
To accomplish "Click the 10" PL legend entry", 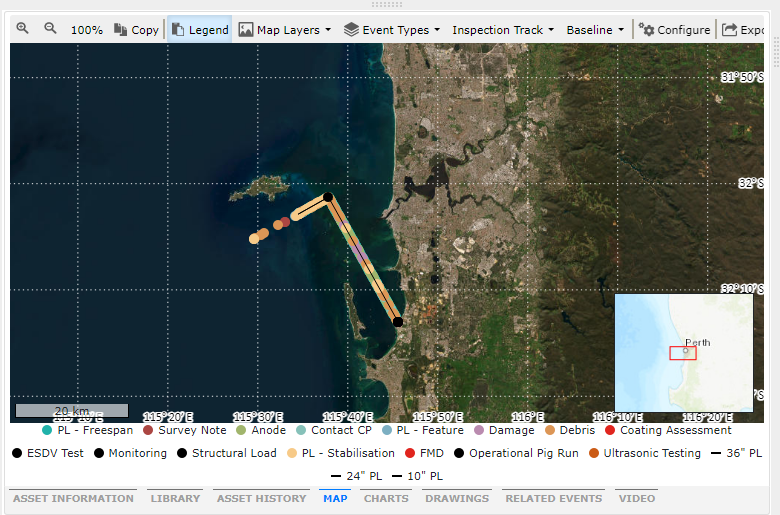I will coord(417,476).
